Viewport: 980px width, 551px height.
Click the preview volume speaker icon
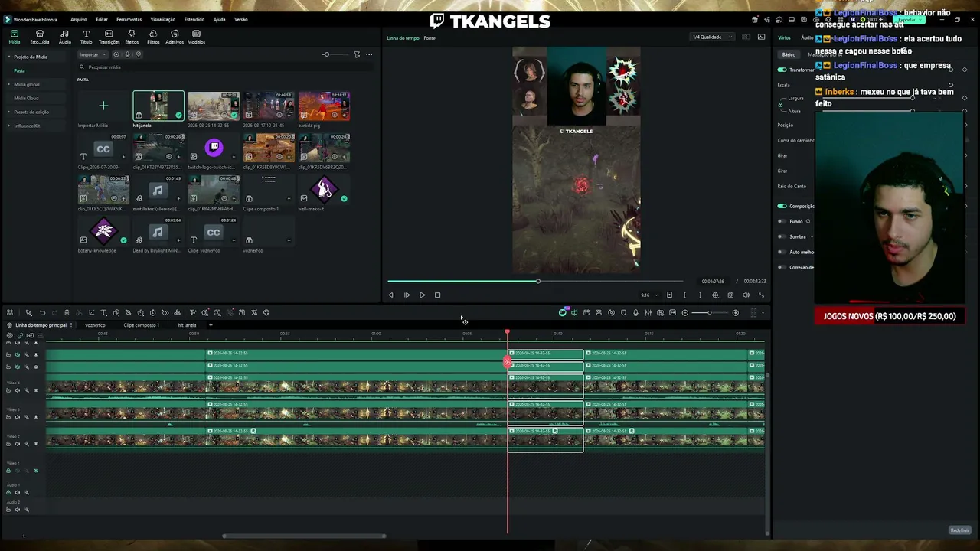click(x=746, y=295)
